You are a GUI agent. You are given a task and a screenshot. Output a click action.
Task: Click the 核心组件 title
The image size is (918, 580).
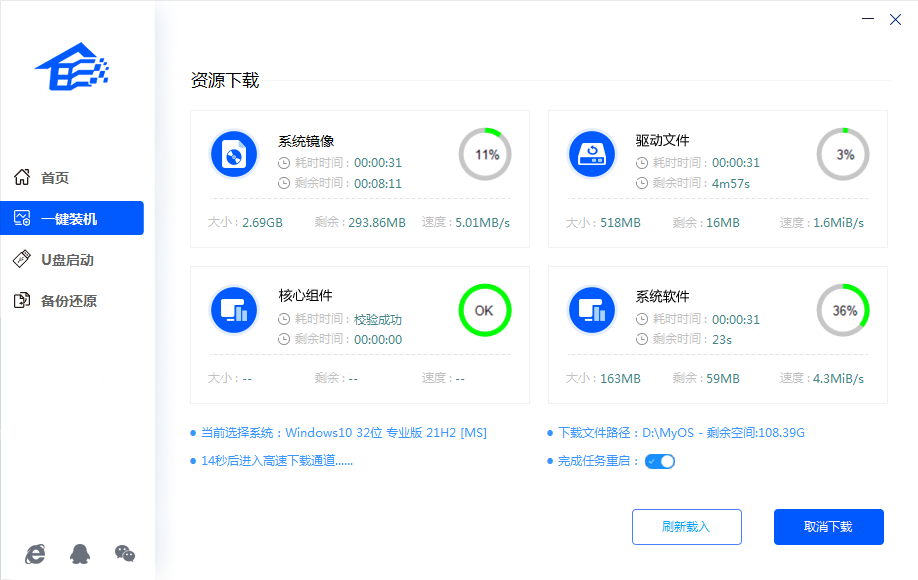pos(306,296)
